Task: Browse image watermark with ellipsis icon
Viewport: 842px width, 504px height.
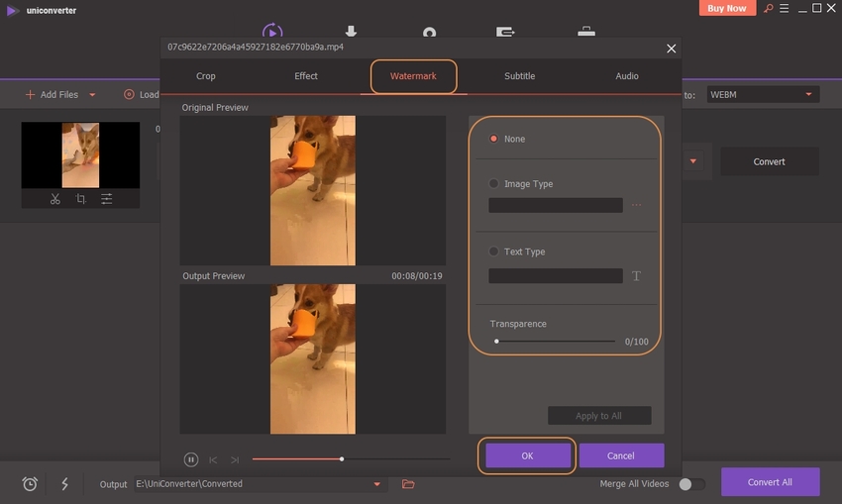Action: (x=636, y=206)
